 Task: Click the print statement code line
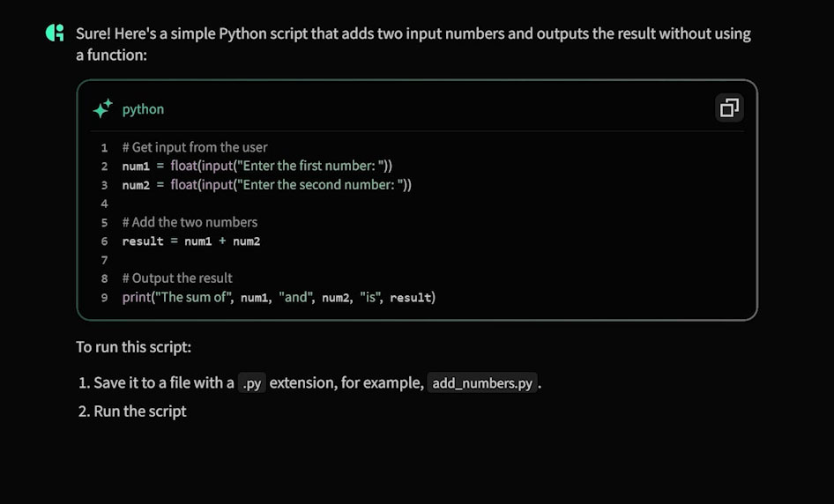pos(279,298)
